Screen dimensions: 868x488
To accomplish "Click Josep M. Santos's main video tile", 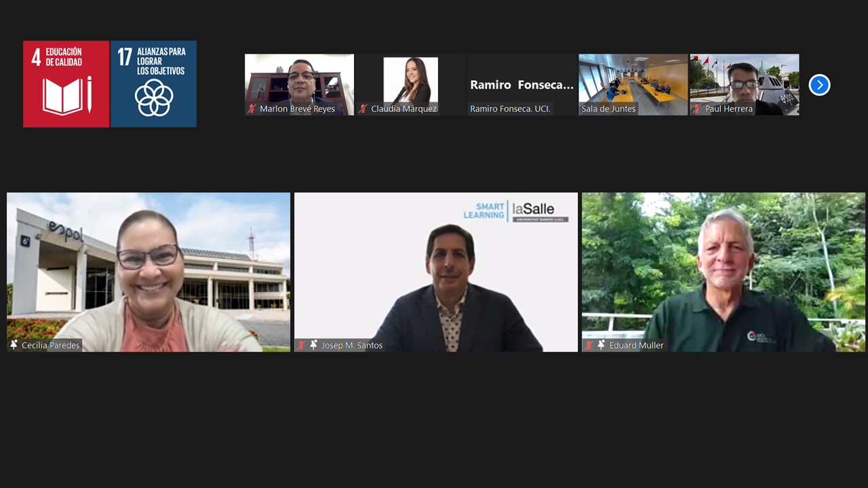I will [x=436, y=271].
